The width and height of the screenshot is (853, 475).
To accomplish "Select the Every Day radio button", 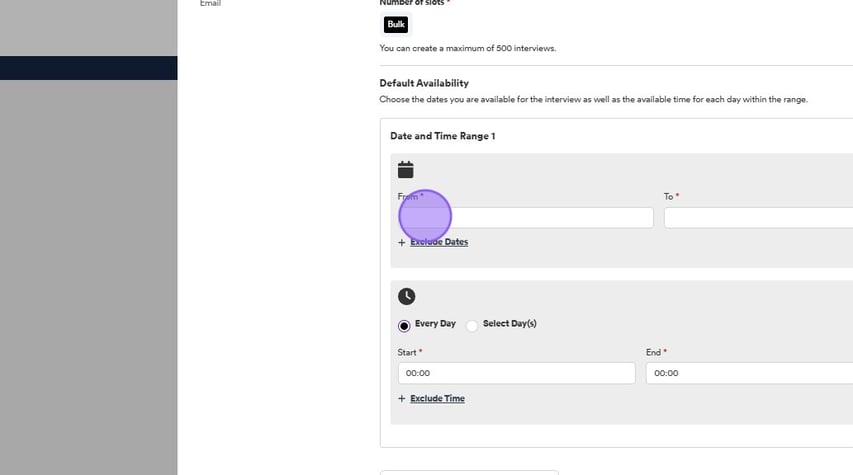I will 404,325.
